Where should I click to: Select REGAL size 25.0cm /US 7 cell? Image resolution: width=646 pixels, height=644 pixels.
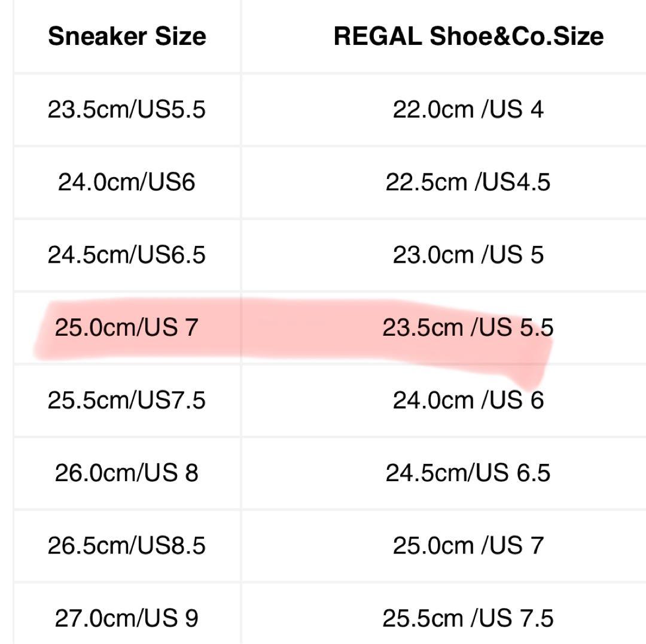point(468,545)
